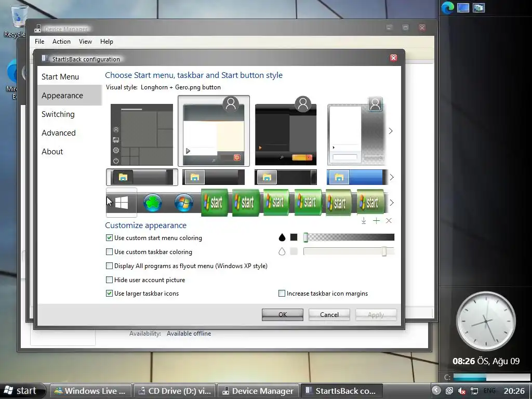This screenshot has width=532, height=399.
Task: Click the outlined droplet icon for taskbar color
Action: pos(282,251)
